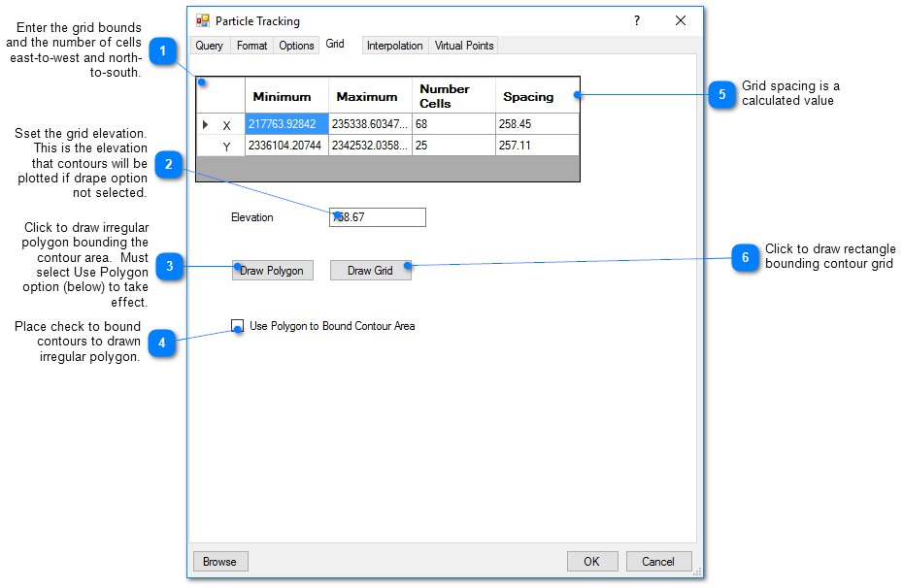Confirm with the OK button

coord(591,562)
